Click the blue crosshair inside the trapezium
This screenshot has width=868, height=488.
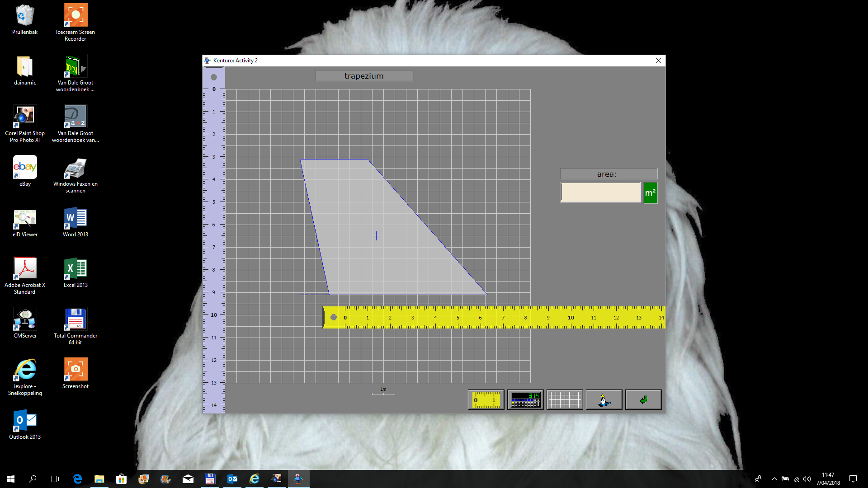(x=376, y=236)
